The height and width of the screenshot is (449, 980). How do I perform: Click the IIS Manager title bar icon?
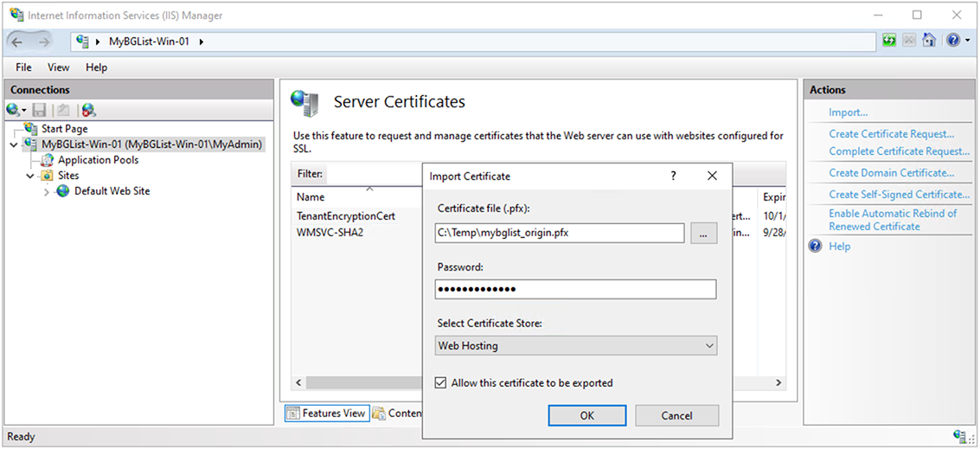[16, 15]
